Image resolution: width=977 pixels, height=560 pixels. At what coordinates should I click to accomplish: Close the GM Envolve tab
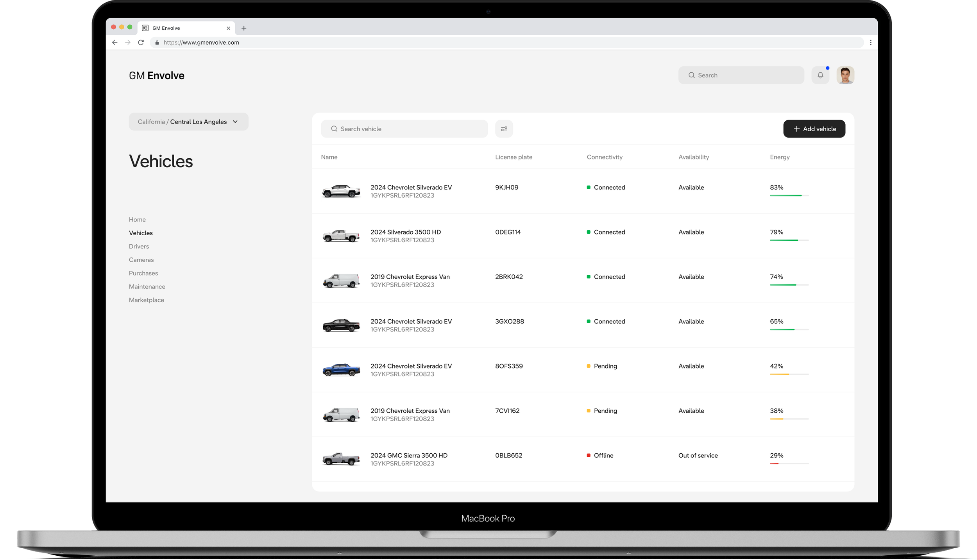coord(228,28)
